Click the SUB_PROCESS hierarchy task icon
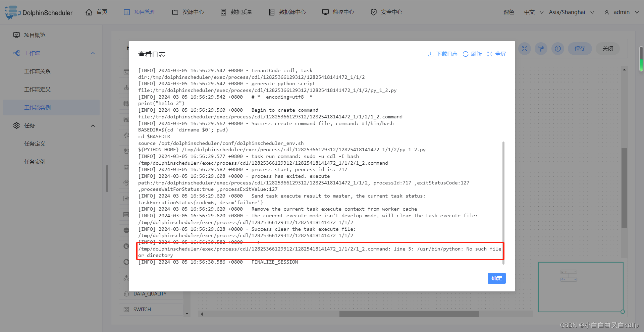 (x=126, y=88)
